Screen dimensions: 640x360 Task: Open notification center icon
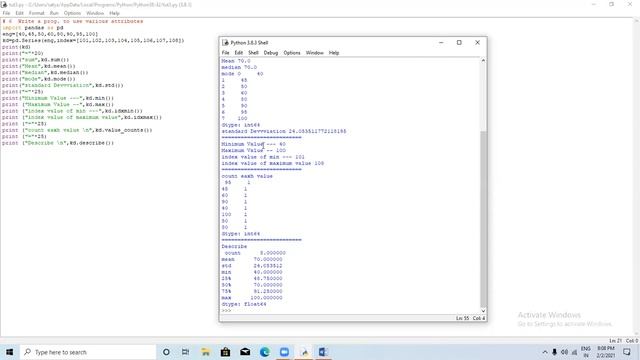click(x=627, y=352)
